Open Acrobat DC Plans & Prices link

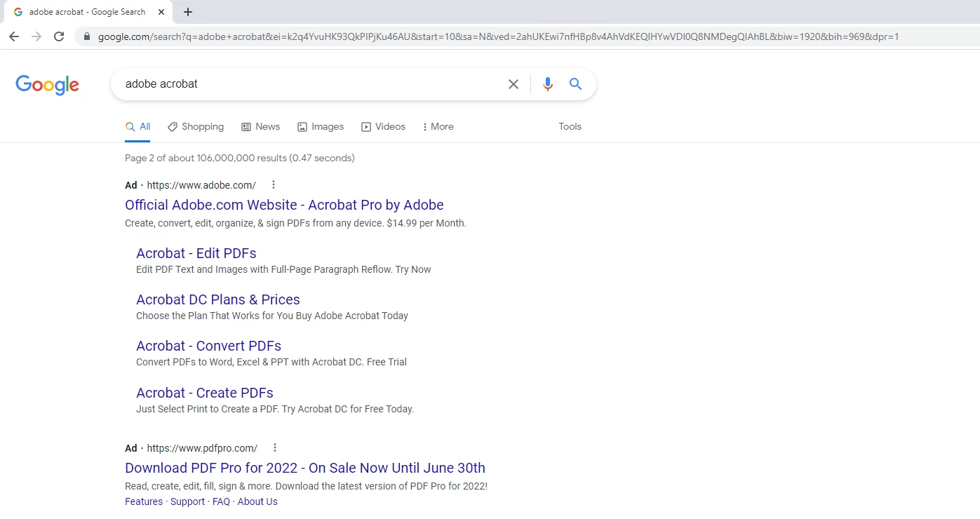coord(218,299)
